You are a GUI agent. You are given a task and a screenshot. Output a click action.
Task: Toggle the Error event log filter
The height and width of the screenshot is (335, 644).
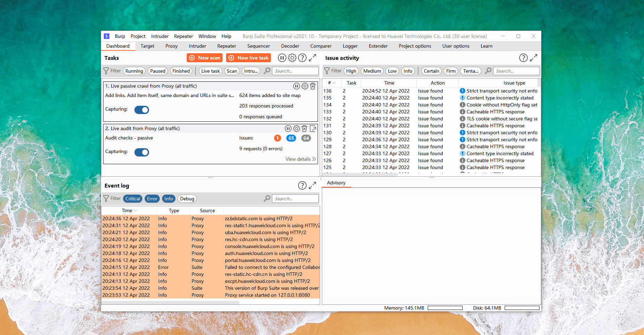point(152,199)
